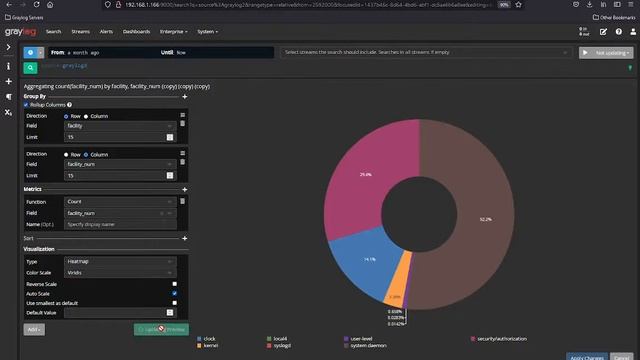Click the Default Value input field
This screenshot has height=360, width=640.
[120, 313]
